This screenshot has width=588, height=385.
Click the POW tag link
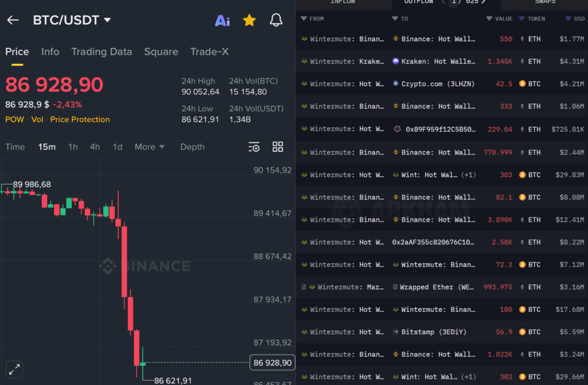(x=14, y=119)
